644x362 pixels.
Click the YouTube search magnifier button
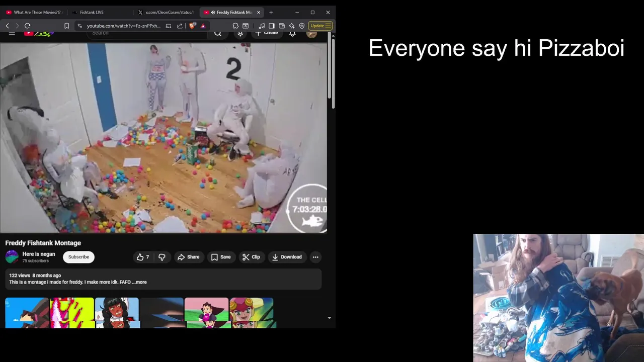pos(218,33)
